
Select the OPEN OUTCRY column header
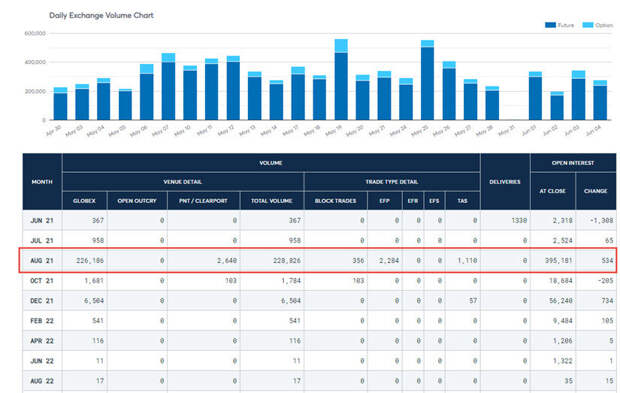(137, 201)
